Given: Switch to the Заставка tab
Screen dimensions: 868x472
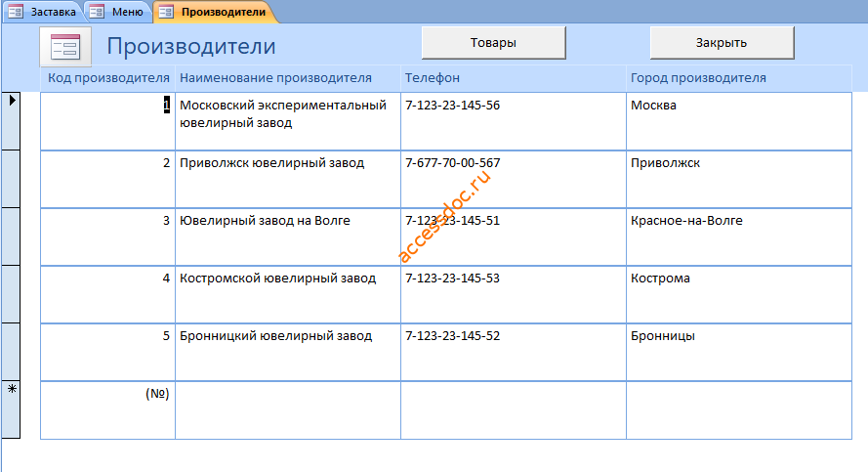Looking at the screenshot, I should pos(43,12).
